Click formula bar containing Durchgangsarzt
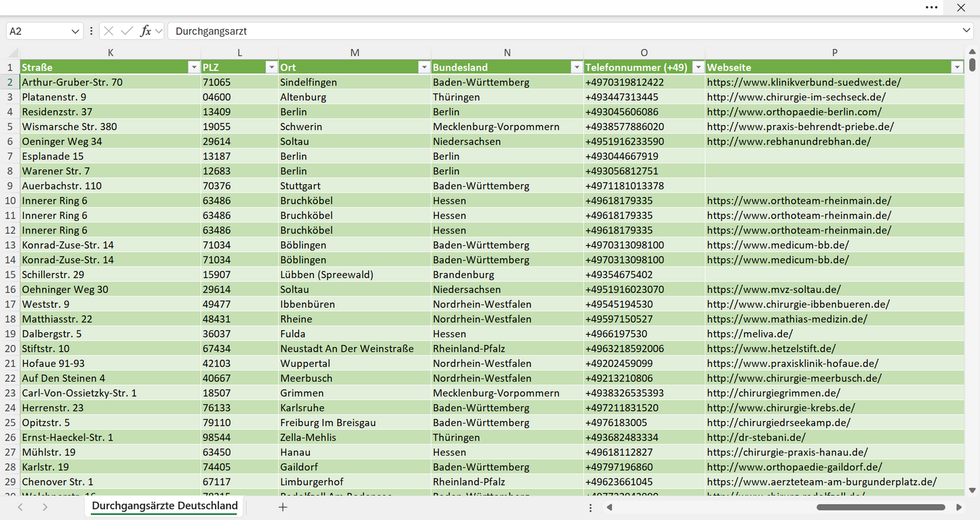980x520 pixels. (564, 31)
